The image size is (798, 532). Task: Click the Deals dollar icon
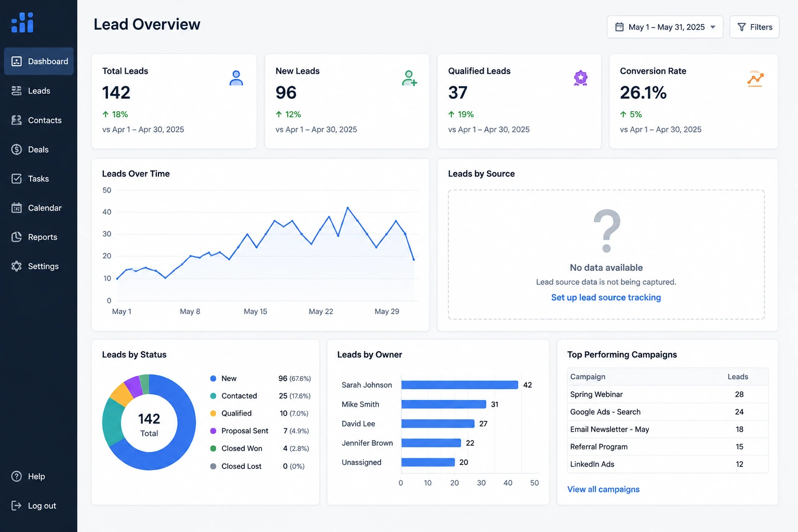pyautogui.click(x=17, y=150)
